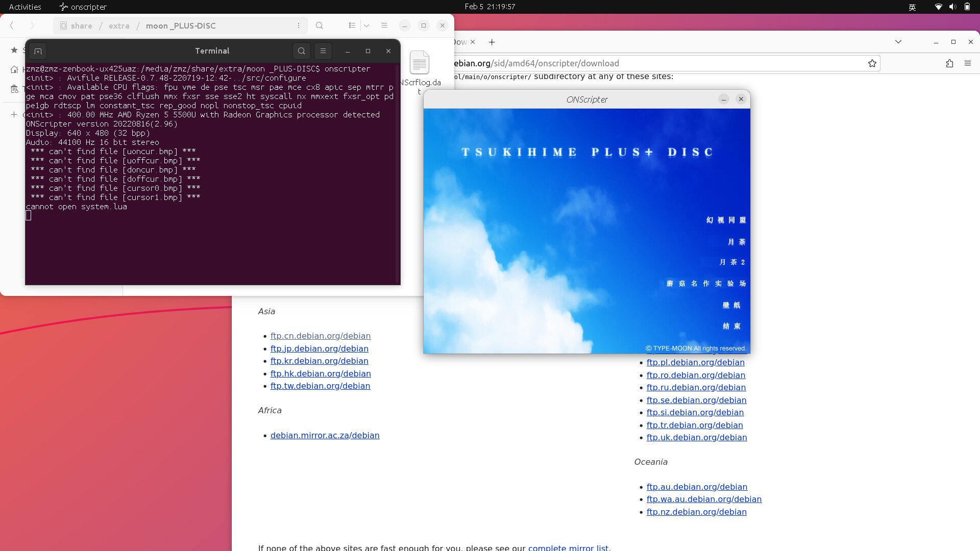Search within the Terminal output
Screen dimensions: 980x551
pyautogui.click(x=301, y=51)
